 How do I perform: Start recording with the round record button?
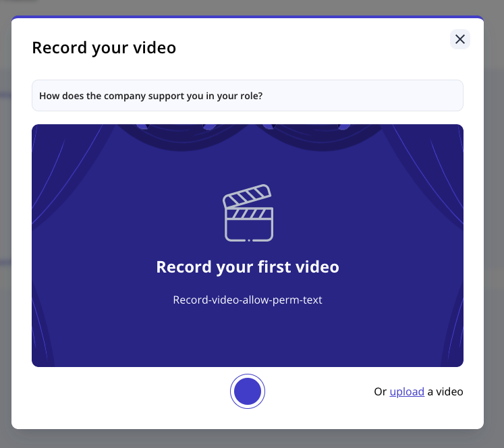tap(248, 391)
